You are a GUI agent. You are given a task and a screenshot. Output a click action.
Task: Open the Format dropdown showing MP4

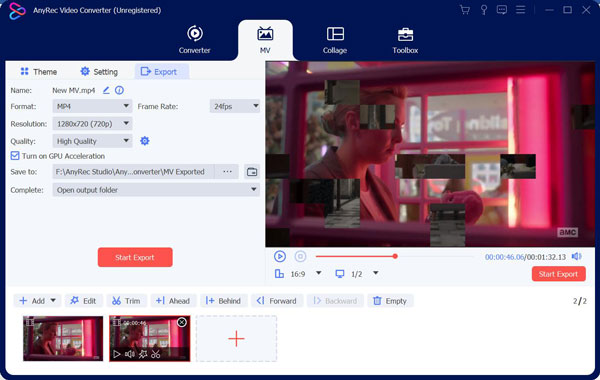pos(92,106)
